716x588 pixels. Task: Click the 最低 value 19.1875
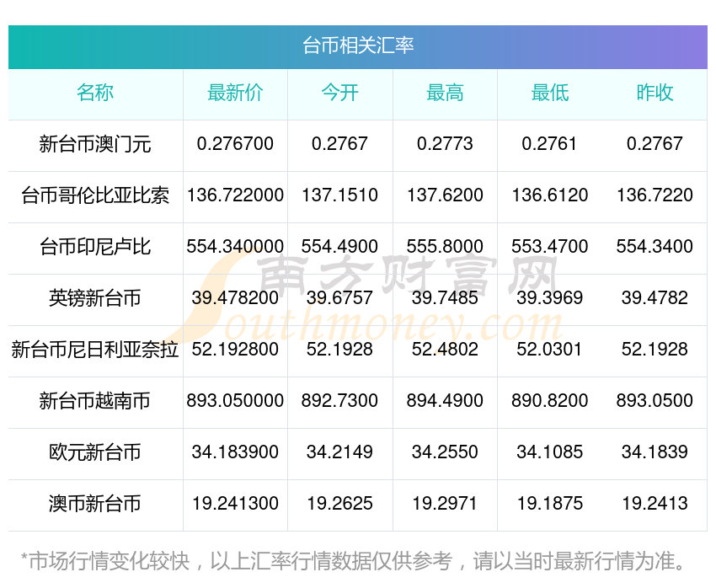tap(550, 504)
